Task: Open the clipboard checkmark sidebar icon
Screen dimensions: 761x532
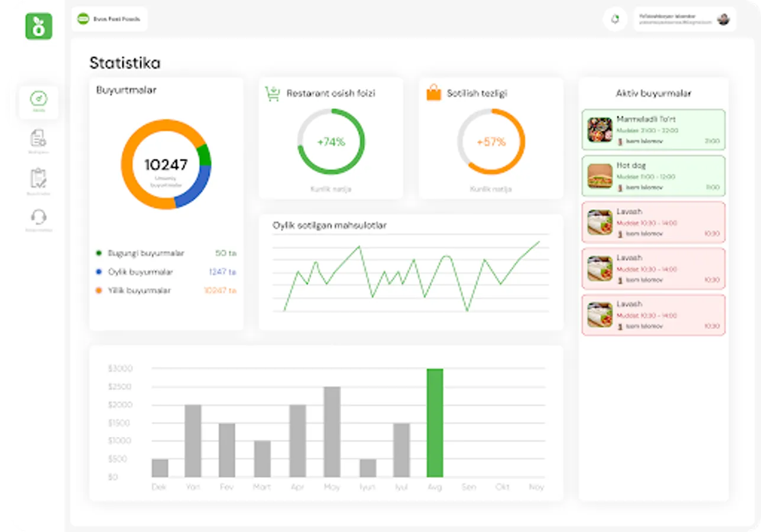Action: [x=38, y=178]
